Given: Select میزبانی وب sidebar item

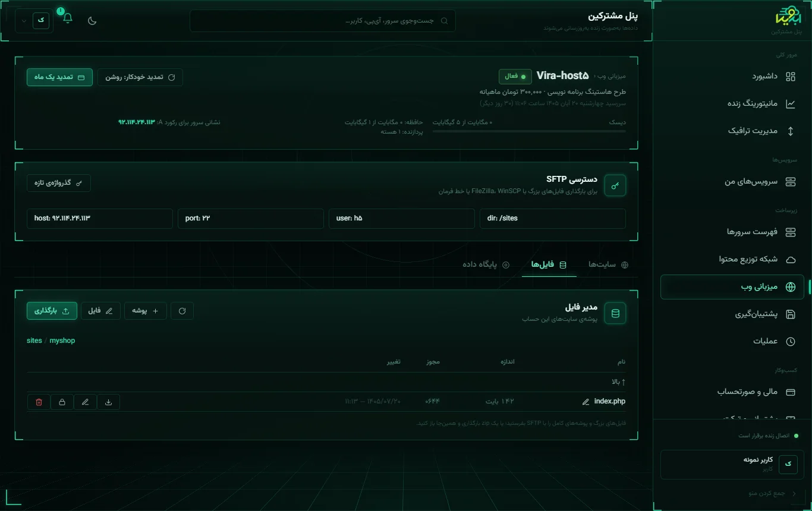Looking at the screenshot, I should tap(732, 287).
